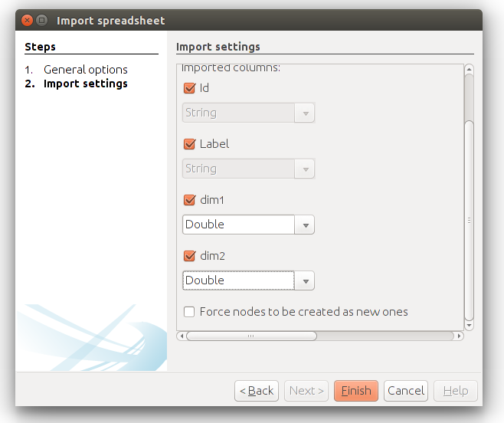This screenshot has height=423, width=504.
Task: Select Import settings step in Steps list
Action: coord(86,84)
